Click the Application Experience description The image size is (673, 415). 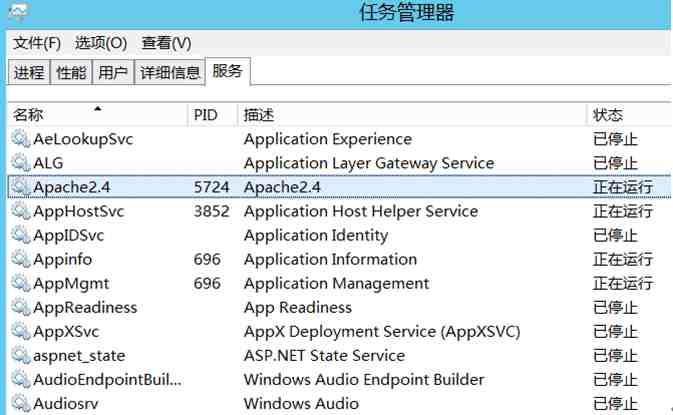(328, 139)
